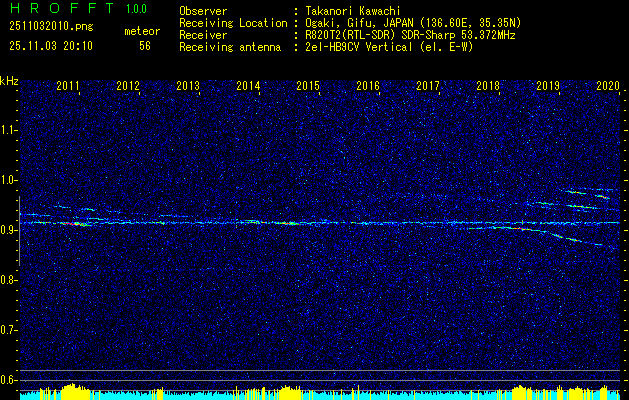
Task: Click frequency axis label 0.9
Action: pyautogui.click(x=9, y=230)
